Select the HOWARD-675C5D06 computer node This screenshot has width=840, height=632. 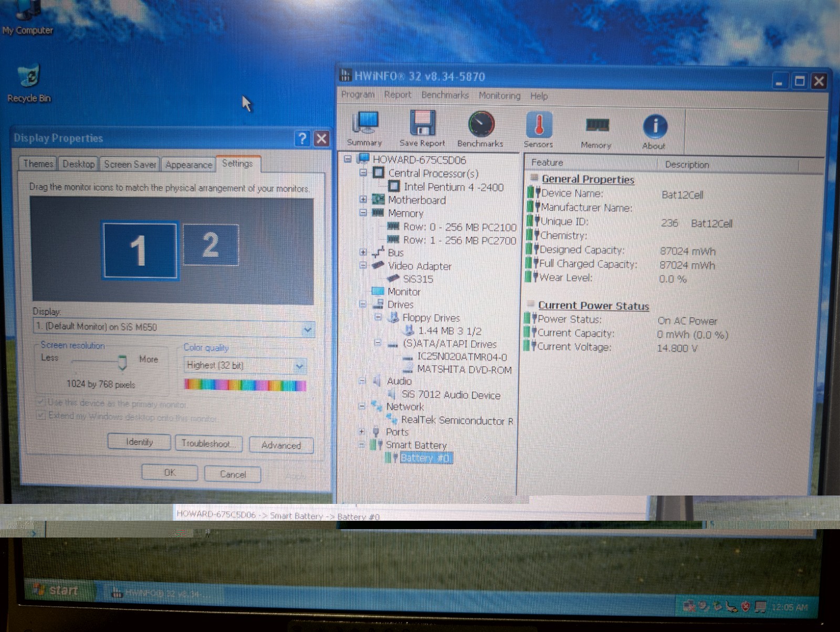pyautogui.click(x=419, y=160)
